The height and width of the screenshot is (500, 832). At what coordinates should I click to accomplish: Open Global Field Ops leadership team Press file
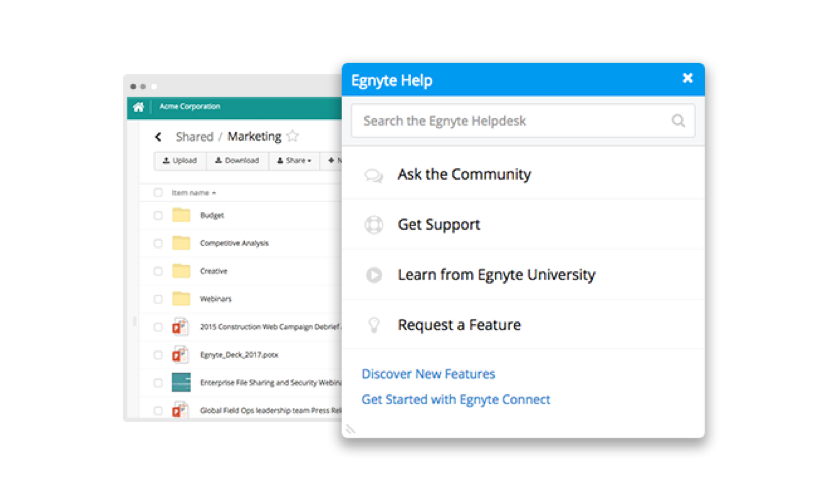271,410
